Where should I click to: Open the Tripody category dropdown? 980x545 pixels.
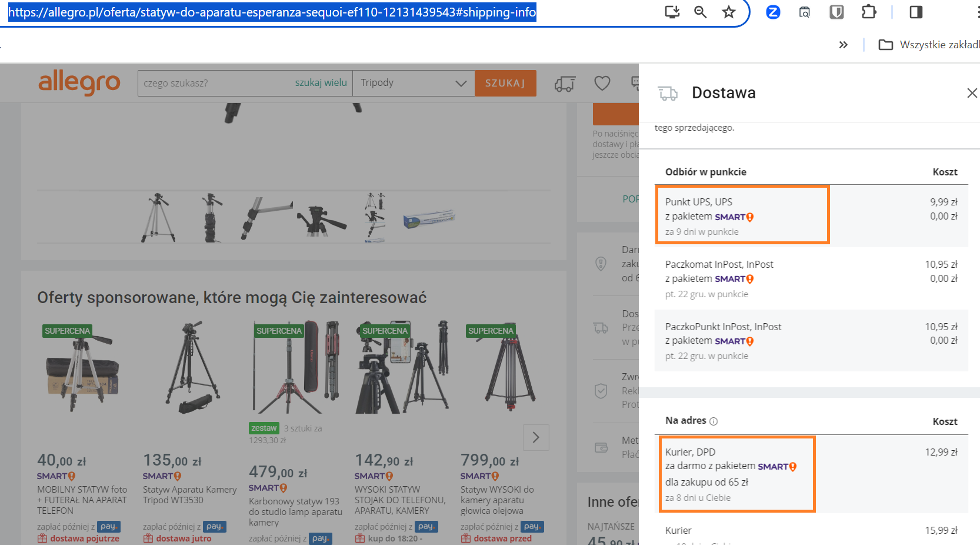tap(414, 83)
